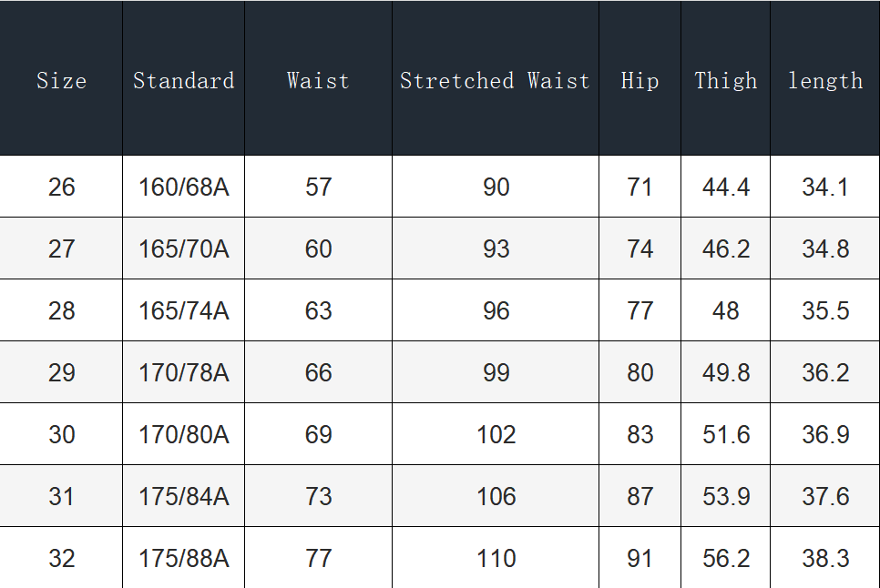Select the stretched waist value 110
This screenshot has height=588, width=880.
(x=496, y=559)
